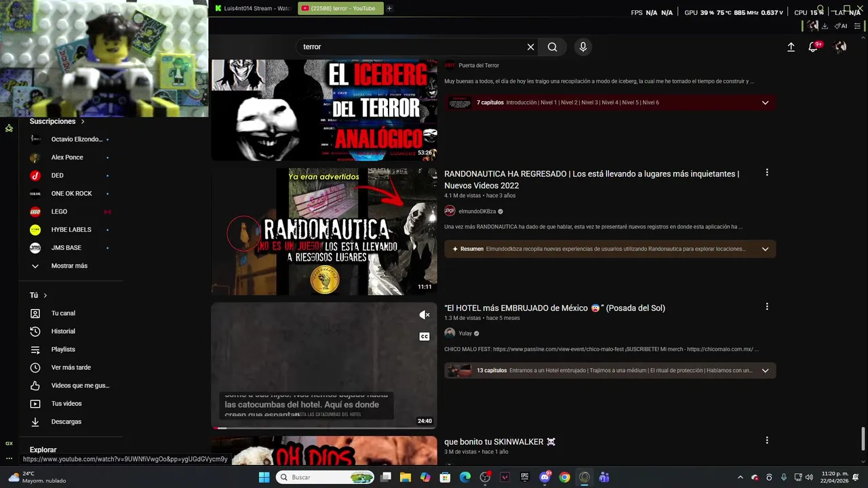Open the browser AI assistant icon
The height and width of the screenshot is (488, 868).
841,26
